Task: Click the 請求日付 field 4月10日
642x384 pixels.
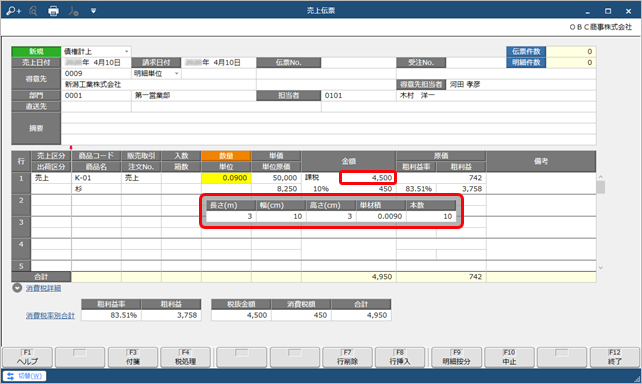Action: coord(218,63)
